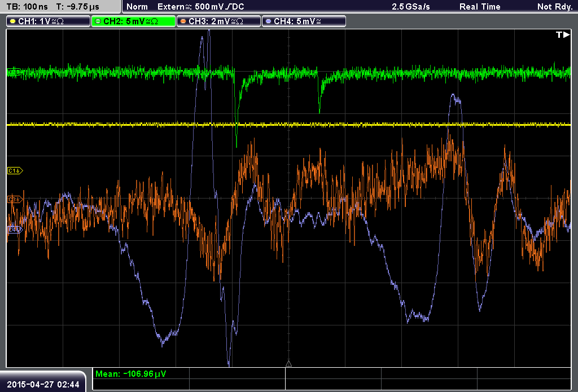The image size is (578, 392).
Task: Click the Not Rdy. status label
Action: click(555, 7)
